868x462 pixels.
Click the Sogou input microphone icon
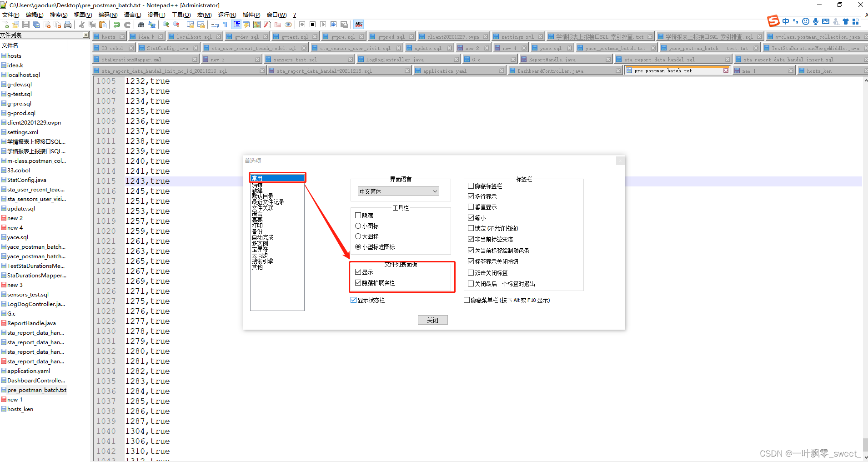(x=816, y=21)
